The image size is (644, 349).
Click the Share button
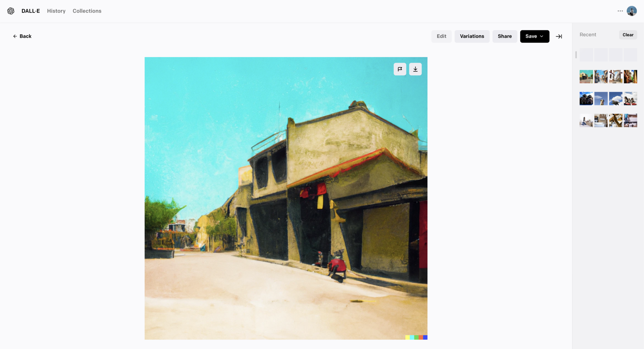pyautogui.click(x=504, y=36)
